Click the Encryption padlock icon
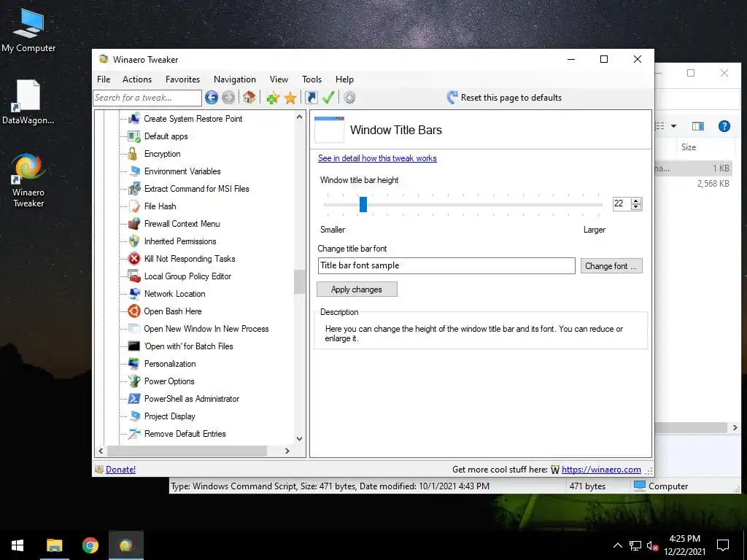747x560 pixels. coord(133,153)
